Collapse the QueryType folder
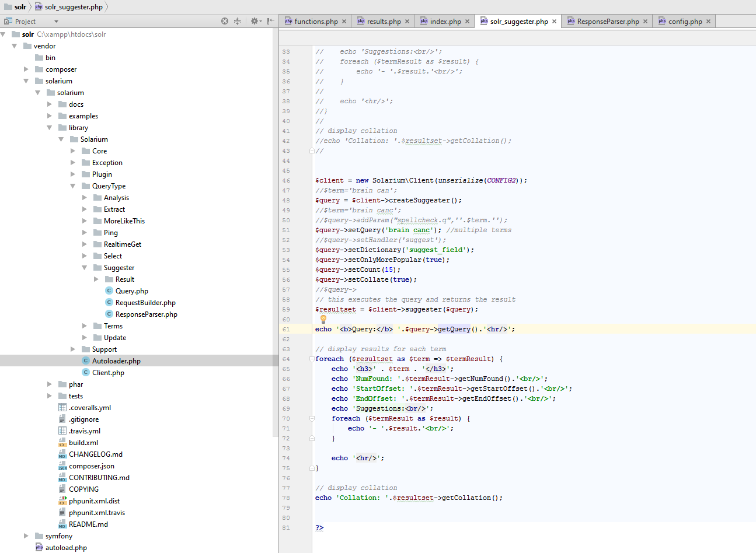Viewport: 756px width, 553px height. click(73, 186)
